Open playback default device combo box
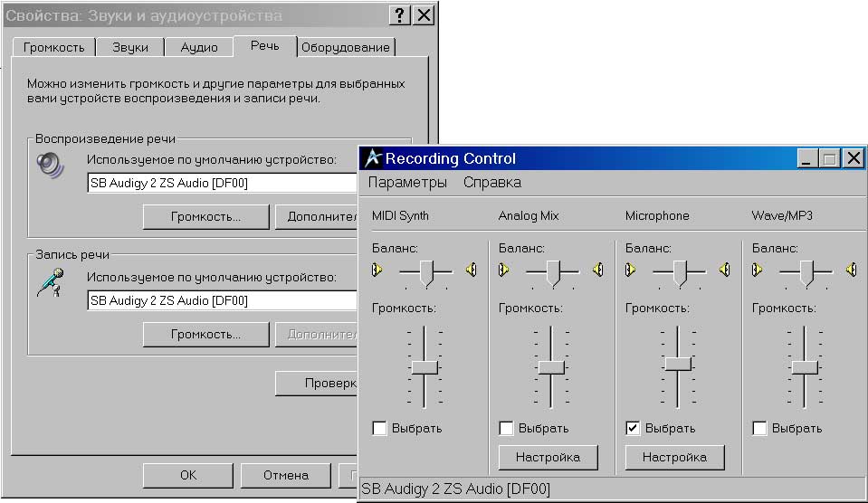 pyautogui.click(x=223, y=183)
